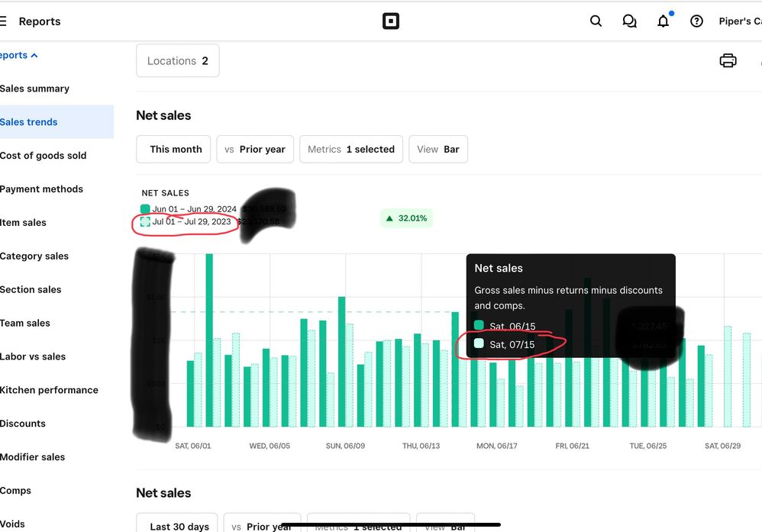Go to Payment methods report
This screenshot has width=762, height=532.
coord(42,189)
